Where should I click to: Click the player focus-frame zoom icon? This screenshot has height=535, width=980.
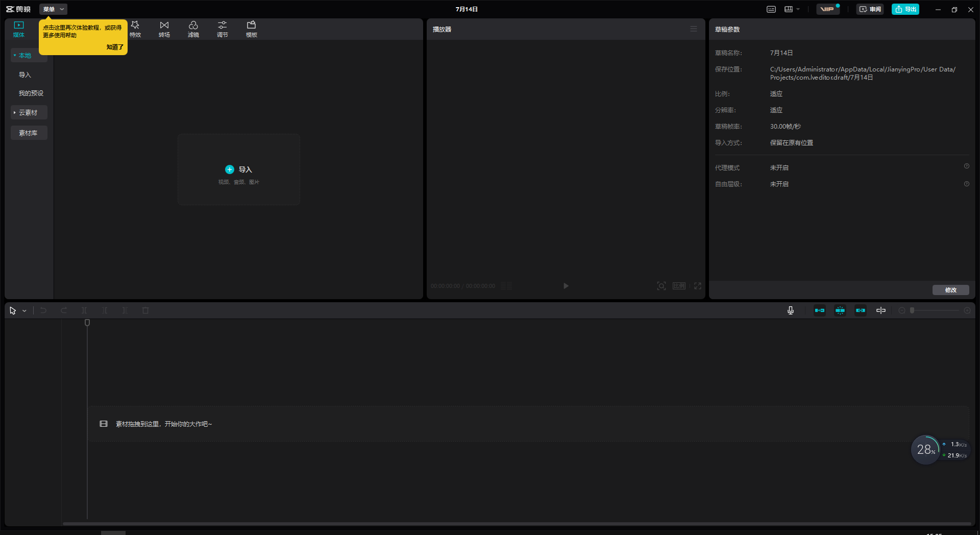(661, 286)
